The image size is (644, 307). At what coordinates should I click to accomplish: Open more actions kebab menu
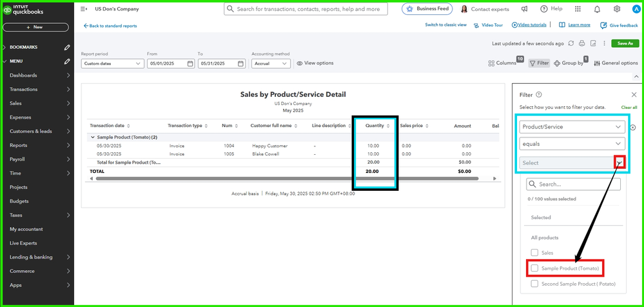coord(604,43)
